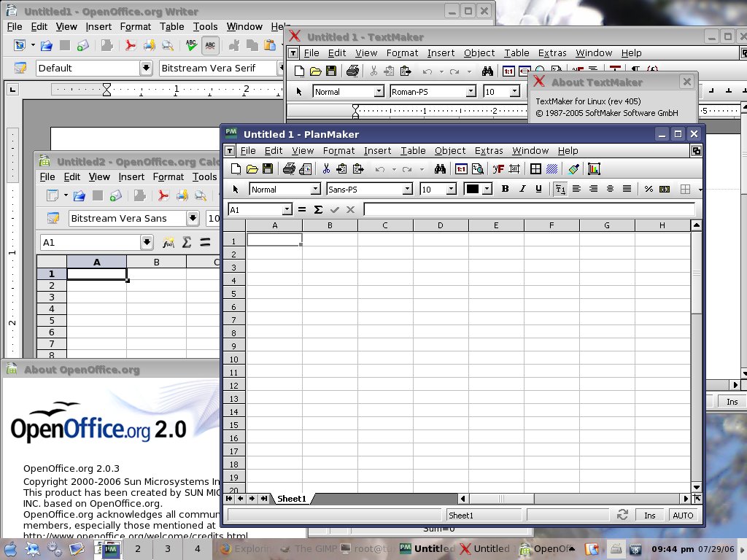Viewport: 747px width, 560px height.
Task: Open Extras menu in PlanMaker
Action: point(489,150)
